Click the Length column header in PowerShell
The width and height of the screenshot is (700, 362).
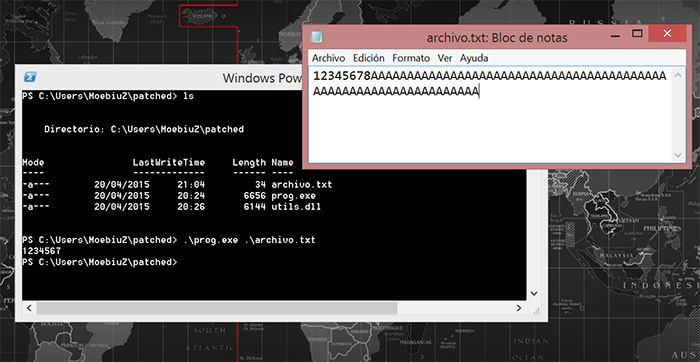[x=249, y=162]
